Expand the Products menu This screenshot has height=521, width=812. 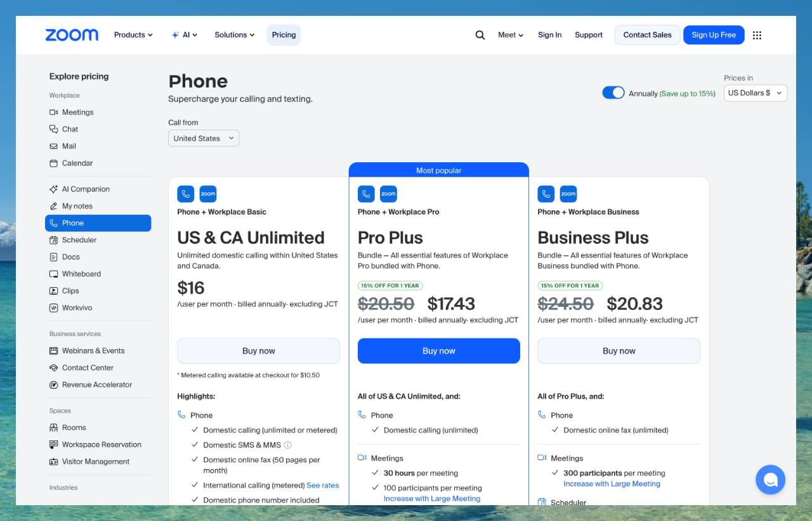coord(133,35)
